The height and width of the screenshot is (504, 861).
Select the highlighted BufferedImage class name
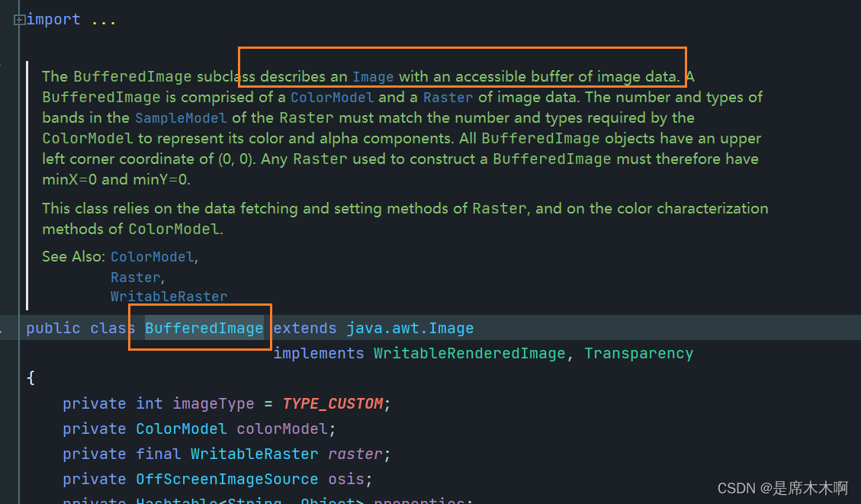point(203,328)
